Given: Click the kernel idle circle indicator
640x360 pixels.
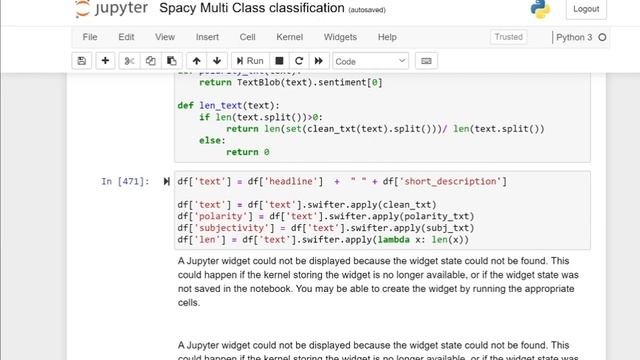Looking at the screenshot, I should (602, 37).
